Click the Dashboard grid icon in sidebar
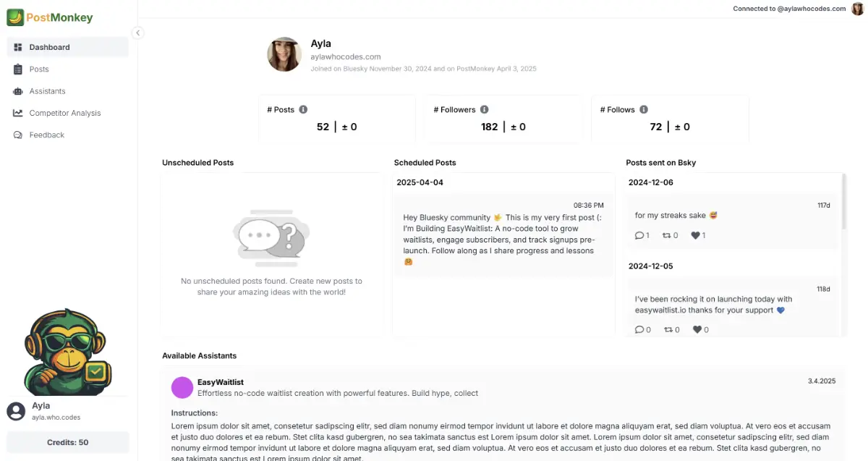This screenshot has height=461, width=868. [x=18, y=47]
